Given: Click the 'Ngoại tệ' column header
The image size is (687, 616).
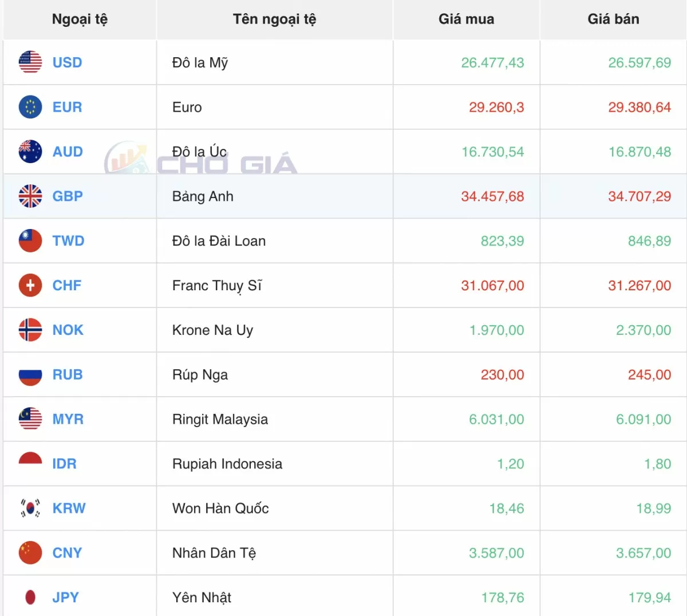Looking at the screenshot, I should click(79, 19).
